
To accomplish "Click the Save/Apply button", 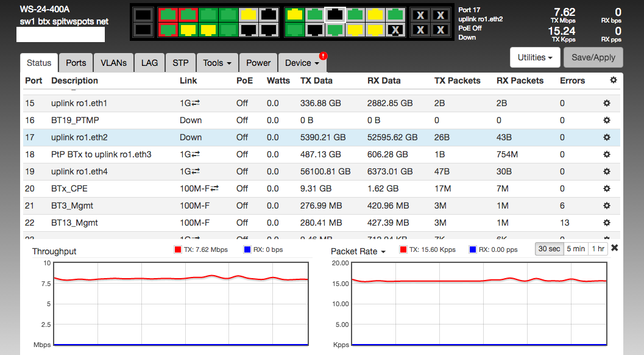I will tap(593, 58).
